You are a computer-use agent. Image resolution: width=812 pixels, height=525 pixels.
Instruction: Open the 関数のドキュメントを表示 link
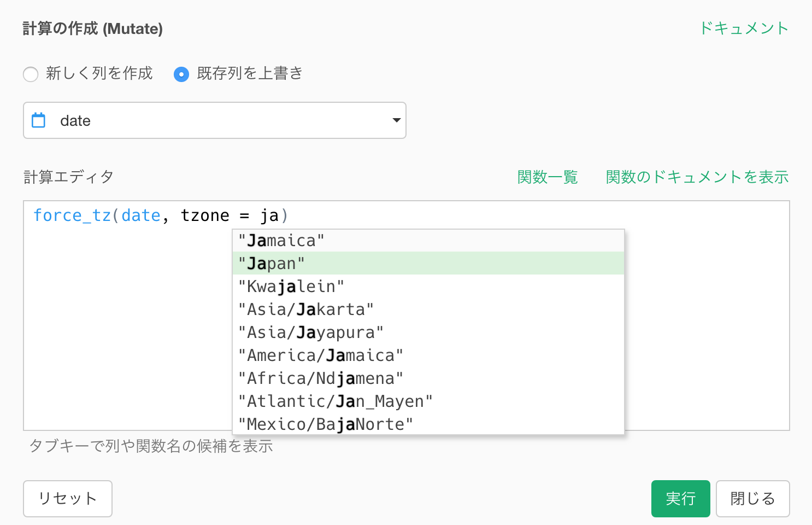pyautogui.click(x=697, y=177)
